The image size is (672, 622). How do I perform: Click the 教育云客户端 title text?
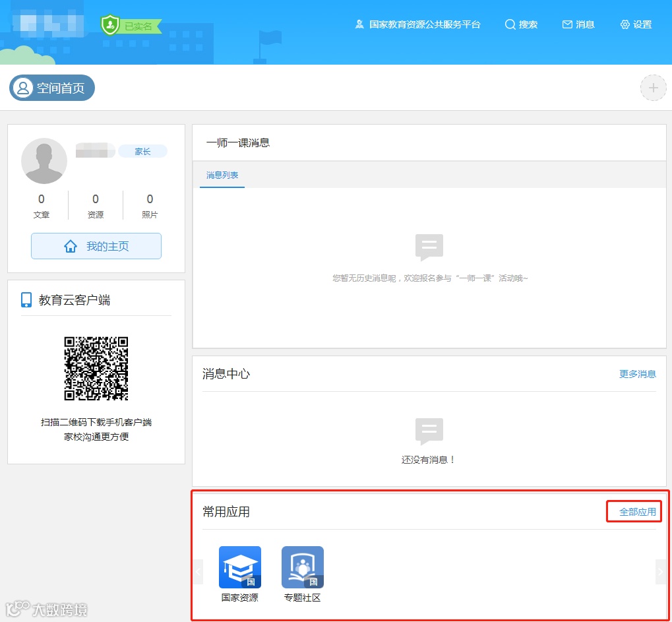[x=74, y=300]
